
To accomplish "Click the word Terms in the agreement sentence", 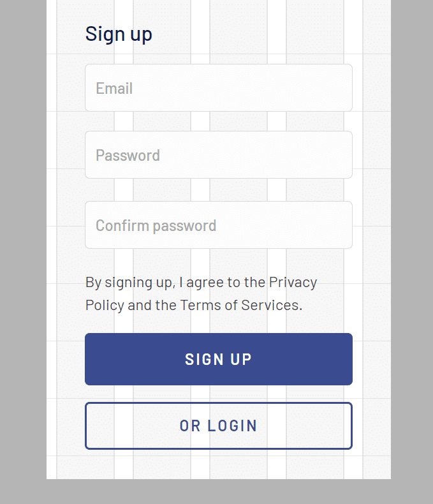I will pyautogui.click(x=199, y=305).
